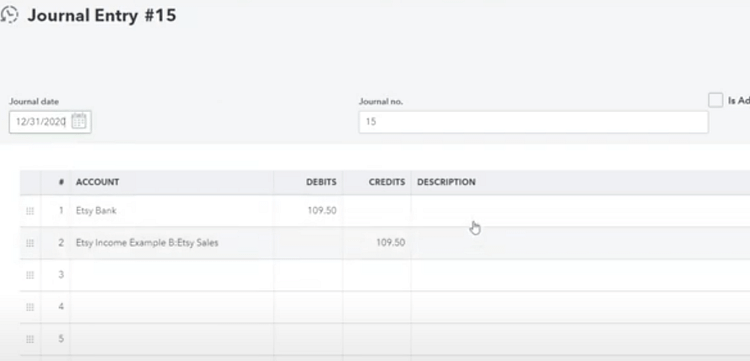The height and width of the screenshot is (361, 750).
Task: Select the credits cell for Etsy Bank row
Action: tap(377, 210)
